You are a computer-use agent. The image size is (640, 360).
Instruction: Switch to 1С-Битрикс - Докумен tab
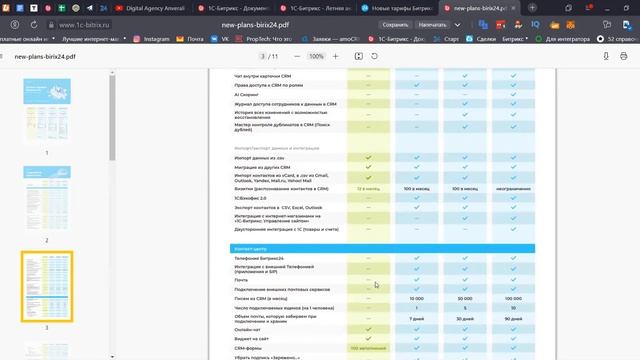233,8
